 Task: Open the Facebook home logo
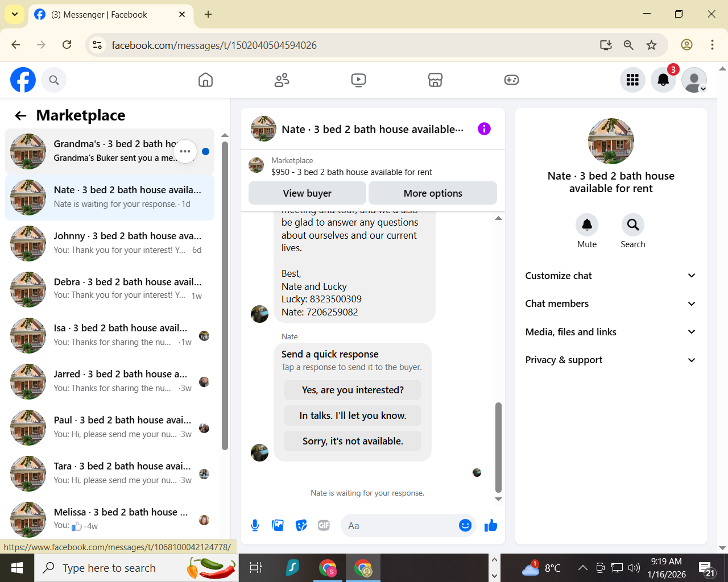click(23, 80)
